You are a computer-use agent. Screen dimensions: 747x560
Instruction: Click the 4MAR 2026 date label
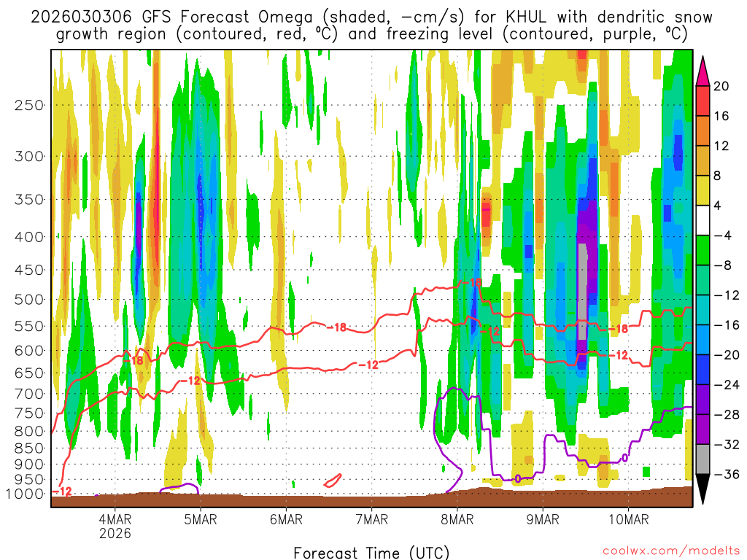click(x=115, y=526)
